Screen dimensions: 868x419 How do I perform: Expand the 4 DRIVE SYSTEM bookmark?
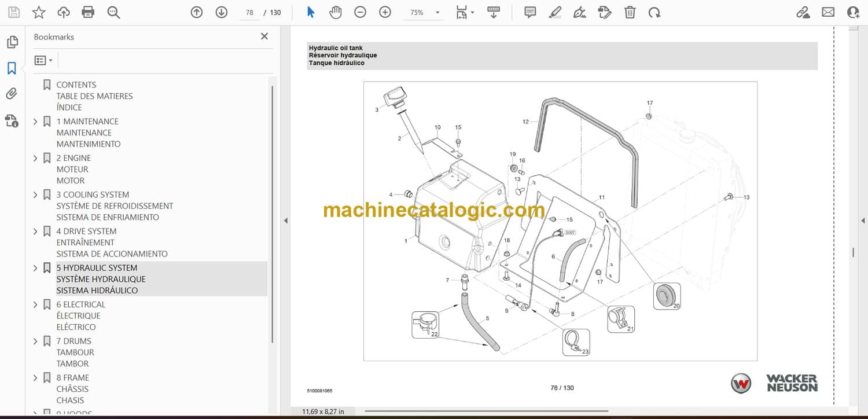[35, 231]
